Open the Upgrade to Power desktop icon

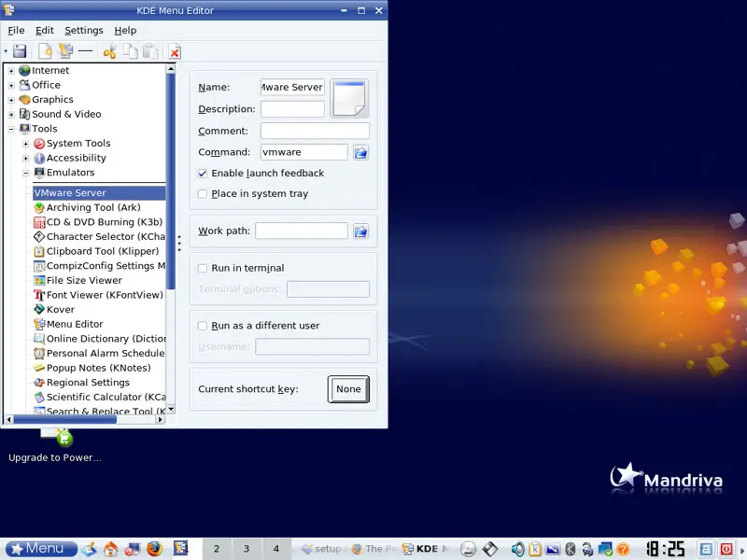click(x=55, y=447)
